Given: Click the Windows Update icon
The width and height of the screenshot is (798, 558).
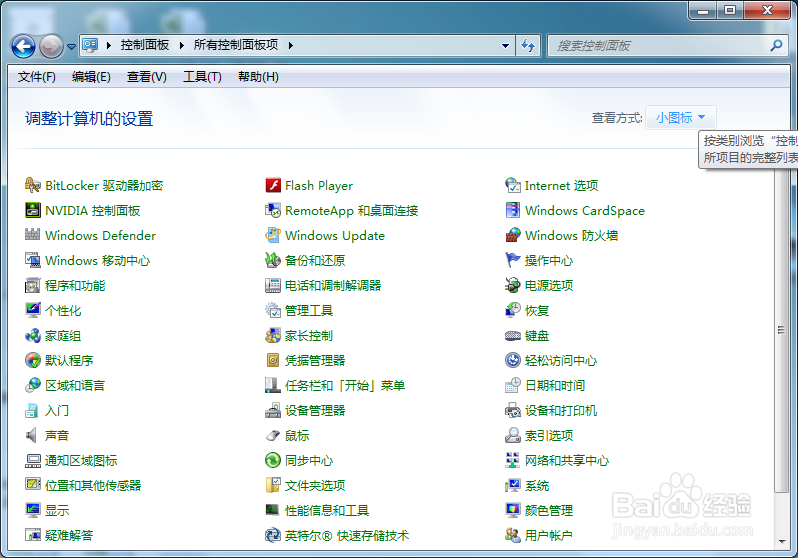Looking at the screenshot, I should pyautogui.click(x=273, y=235).
